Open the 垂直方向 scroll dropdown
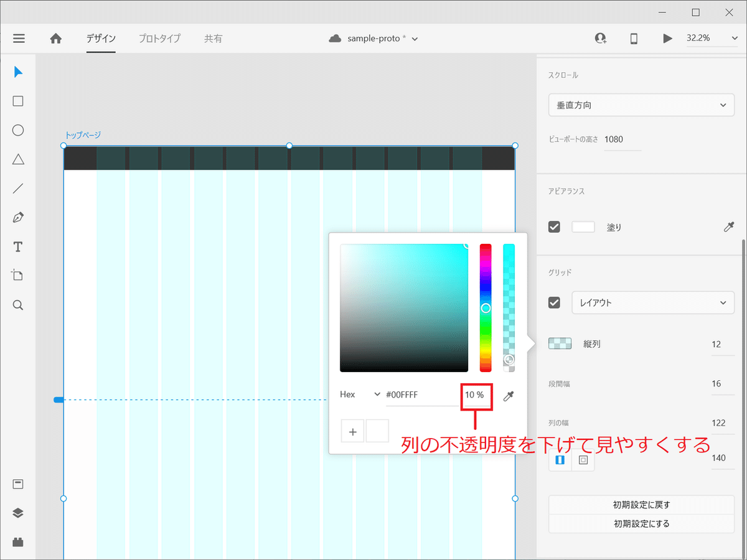The width and height of the screenshot is (747, 560). tap(641, 105)
